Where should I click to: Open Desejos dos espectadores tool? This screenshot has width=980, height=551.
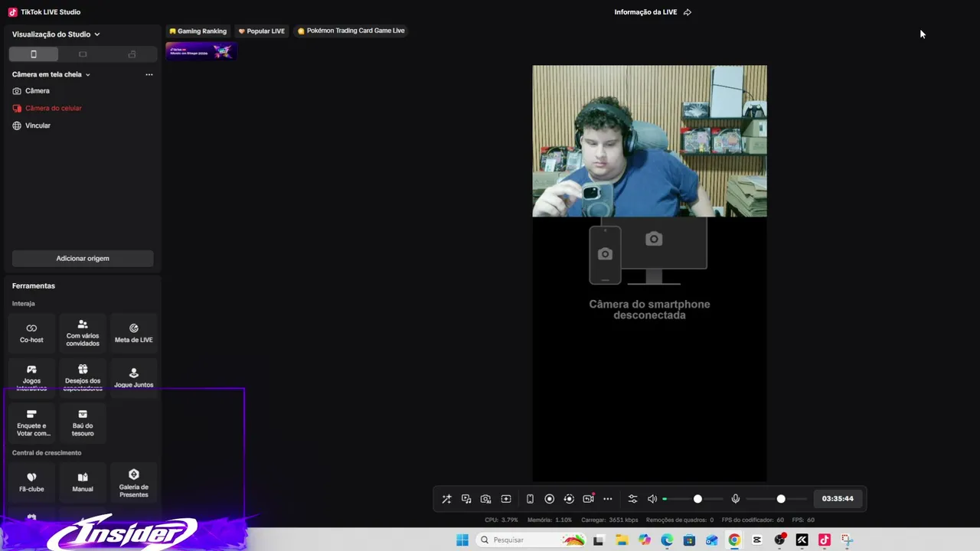[x=83, y=377]
